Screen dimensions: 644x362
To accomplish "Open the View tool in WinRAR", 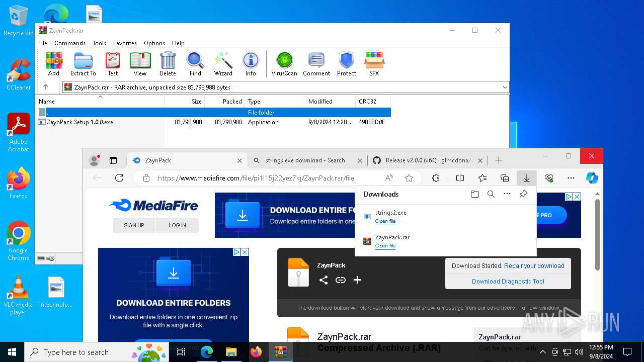I will 140,64.
